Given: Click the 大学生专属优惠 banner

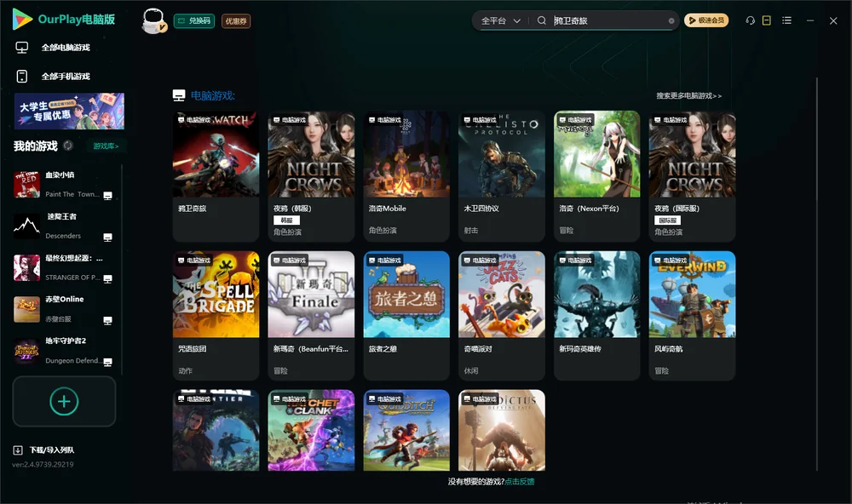Looking at the screenshot, I should [x=69, y=112].
